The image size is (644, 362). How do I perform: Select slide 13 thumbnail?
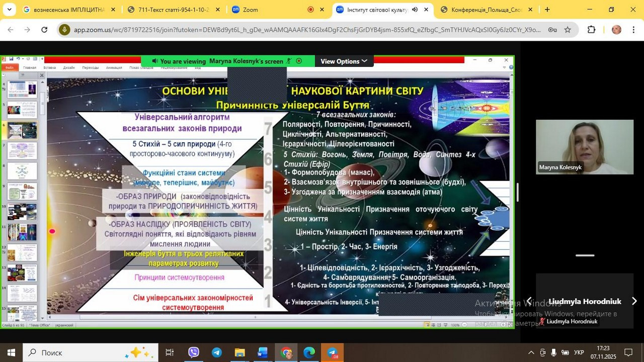tap(22, 273)
